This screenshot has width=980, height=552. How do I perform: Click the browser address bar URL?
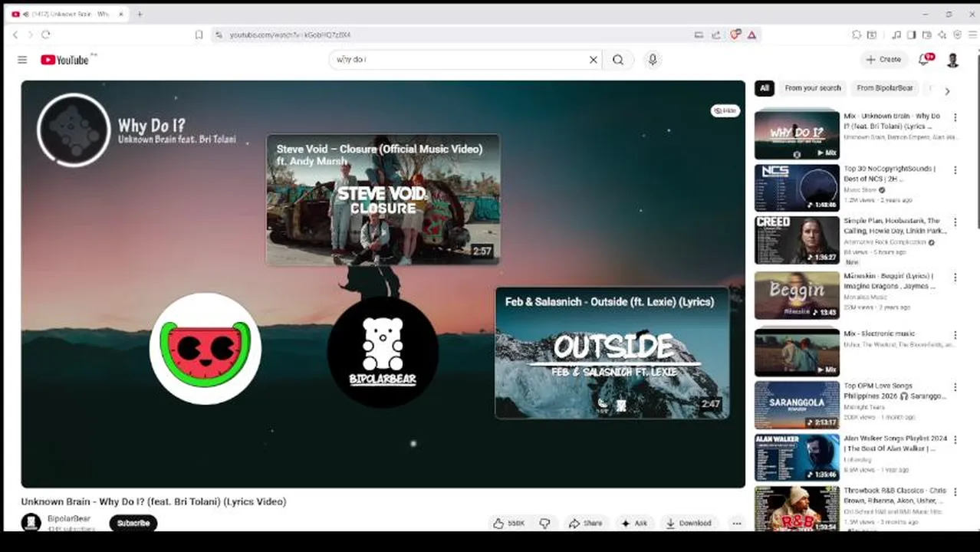291,35
